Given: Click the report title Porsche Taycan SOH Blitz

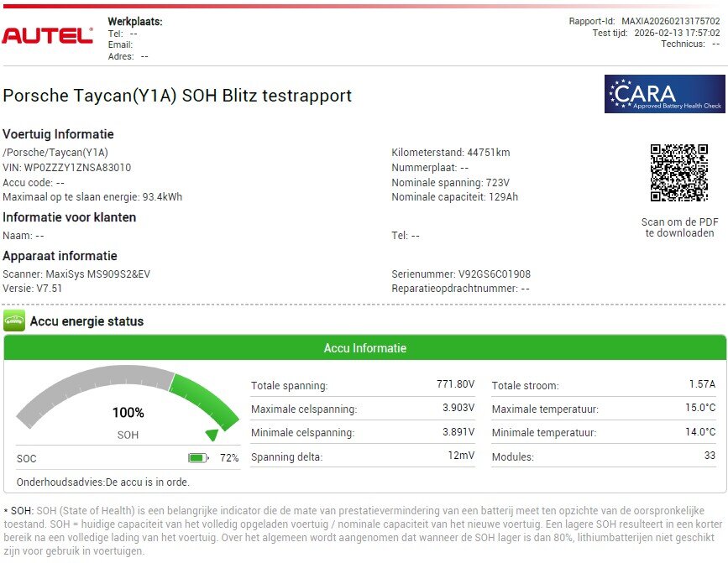Looking at the screenshot, I should coord(177,96).
